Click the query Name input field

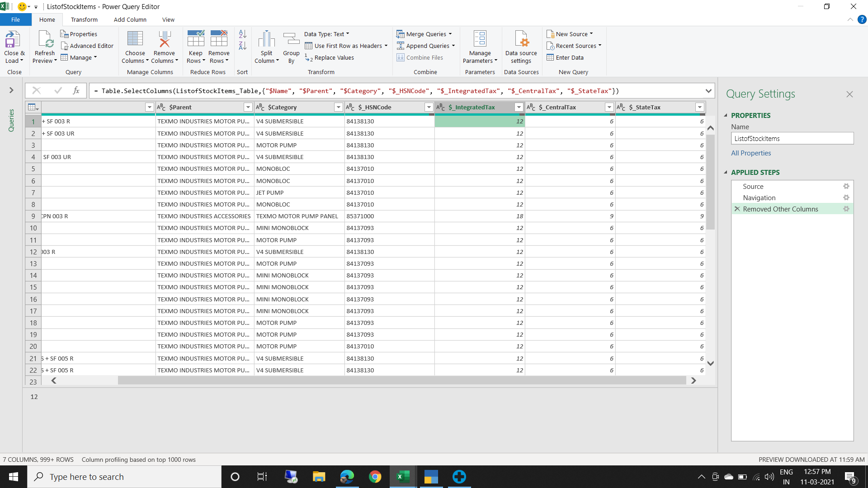pyautogui.click(x=792, y=138)
